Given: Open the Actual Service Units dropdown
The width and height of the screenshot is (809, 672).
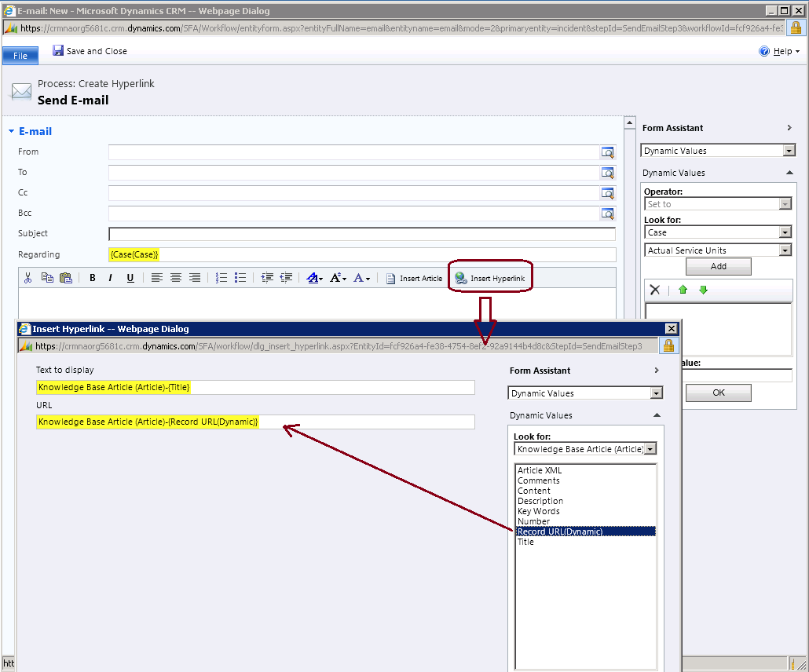Looking at the screenshot, I should tap(785, 250).
